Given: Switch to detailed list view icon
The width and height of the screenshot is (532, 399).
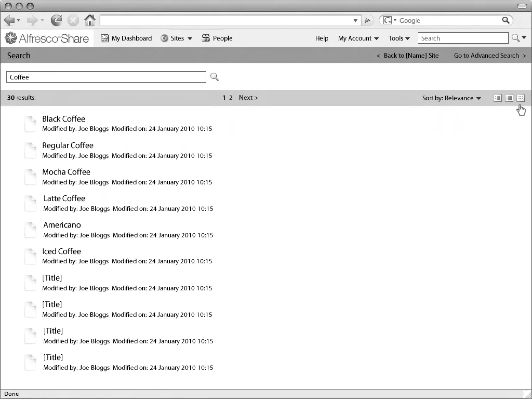Looking at the screenshot, I should pyautogui.click(x=497, y=98).
